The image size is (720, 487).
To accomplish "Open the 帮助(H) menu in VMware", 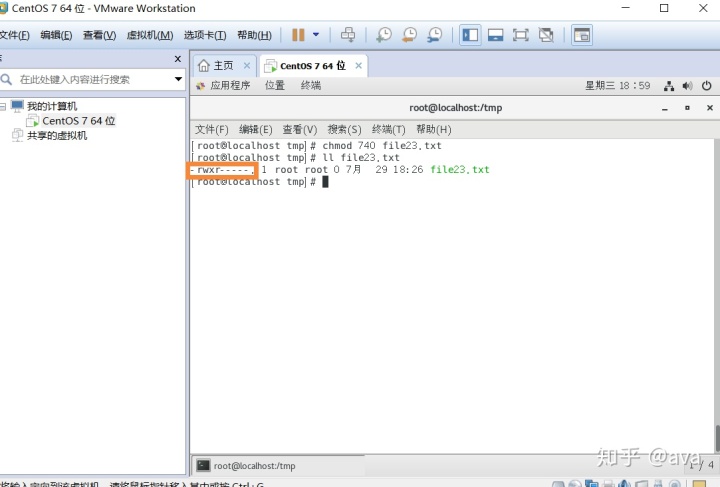I will coord(254,35).
